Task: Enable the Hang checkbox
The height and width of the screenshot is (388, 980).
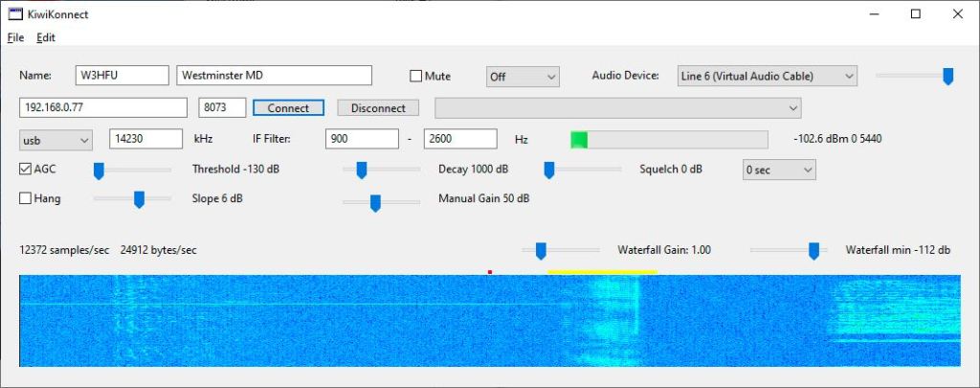Action: pyautogui.click(x=26, y=199)
